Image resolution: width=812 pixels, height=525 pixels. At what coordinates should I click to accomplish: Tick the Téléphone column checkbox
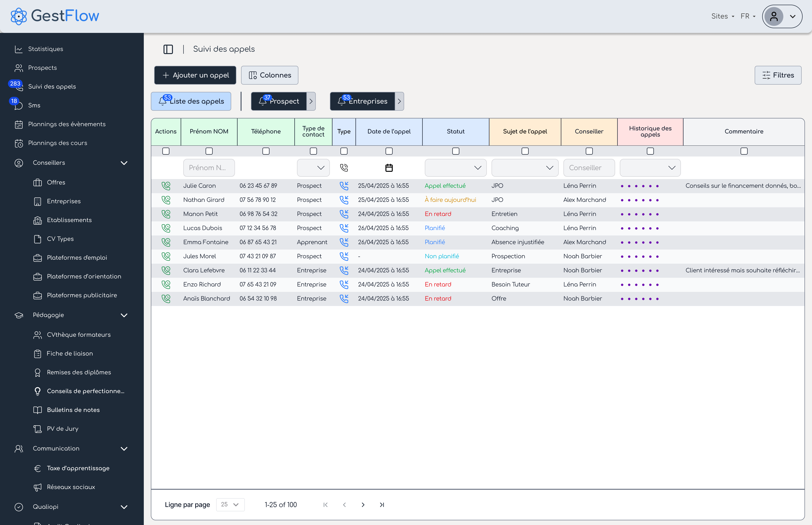(x=266, y=151)
